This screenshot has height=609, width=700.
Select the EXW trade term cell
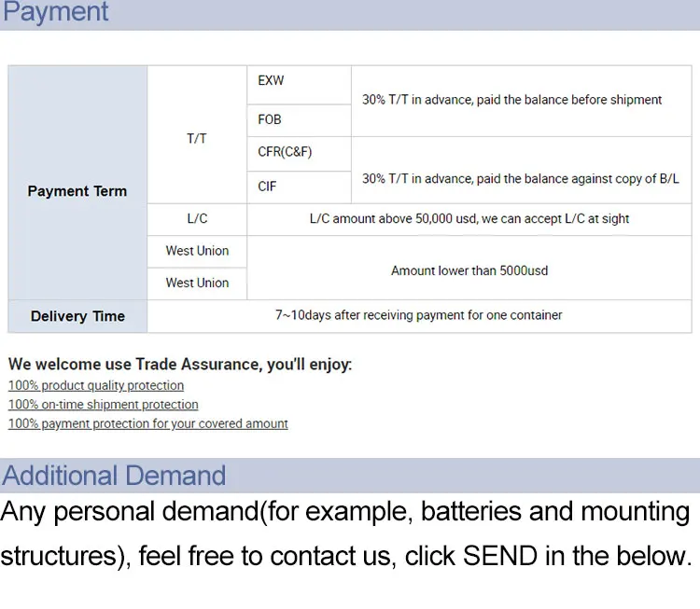(x=271, y=81)
